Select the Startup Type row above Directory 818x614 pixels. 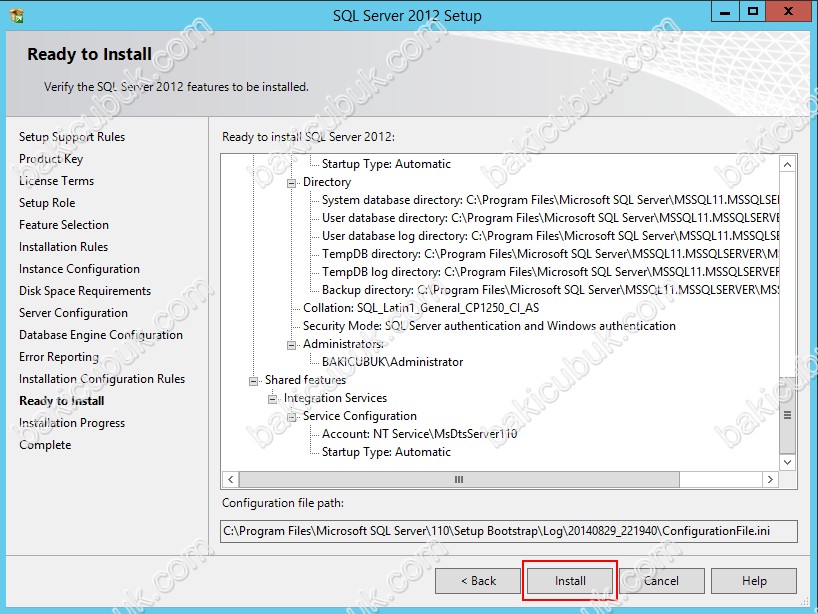[x=386, y=164]
